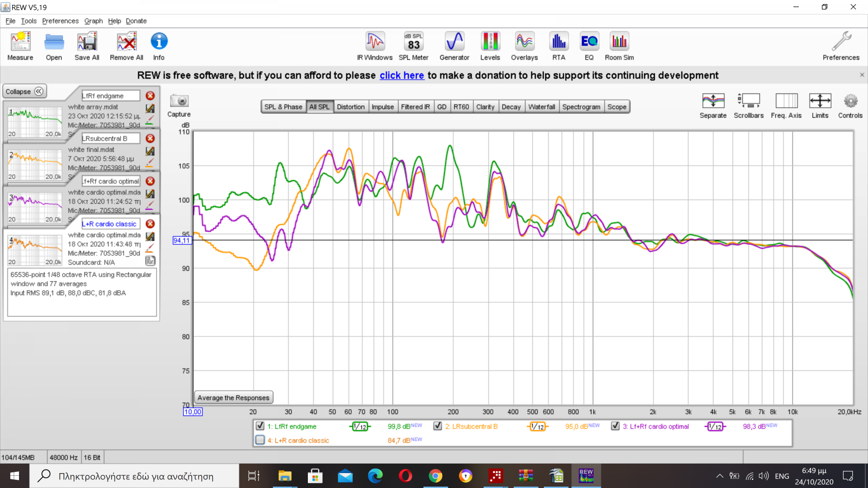This screenshot has height=488, width=868.
Task: Click the Average the Responses button
Action: pos(233,398)
